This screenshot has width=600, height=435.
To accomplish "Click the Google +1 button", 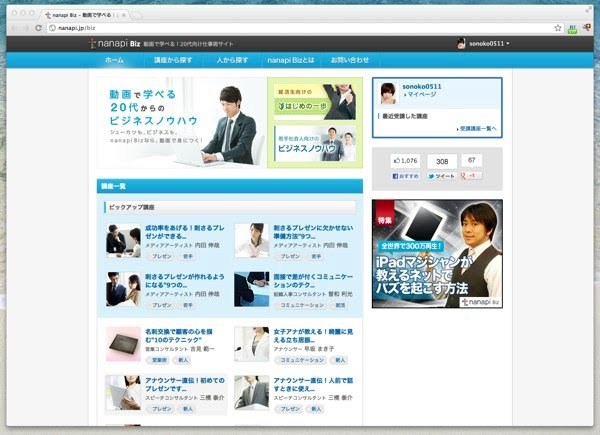I will (470, 175).
